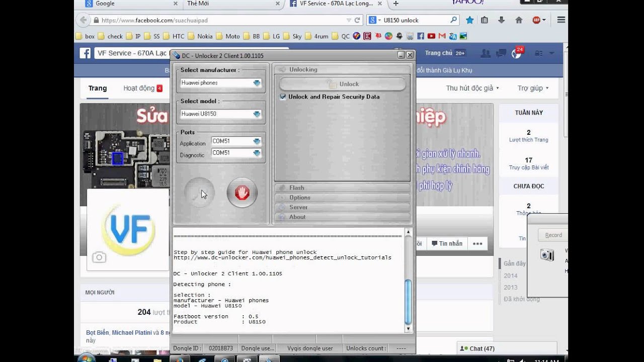Click scroll-down arrow in DC-Unlocker log

tap(409, 328)
